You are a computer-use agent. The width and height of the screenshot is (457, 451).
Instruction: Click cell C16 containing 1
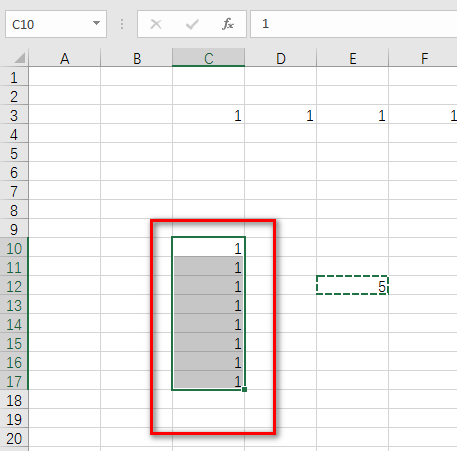point(209,361)
